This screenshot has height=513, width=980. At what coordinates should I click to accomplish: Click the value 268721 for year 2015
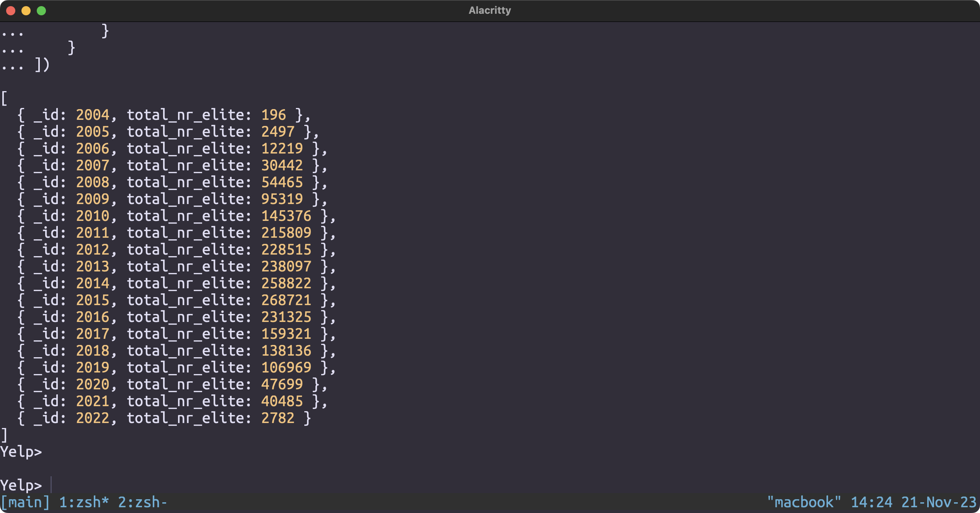coord(286,300)
